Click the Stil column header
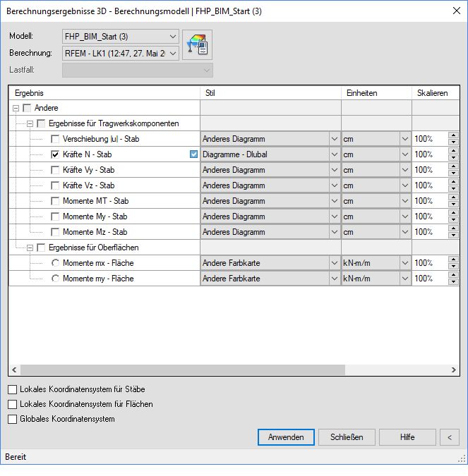 270,93
